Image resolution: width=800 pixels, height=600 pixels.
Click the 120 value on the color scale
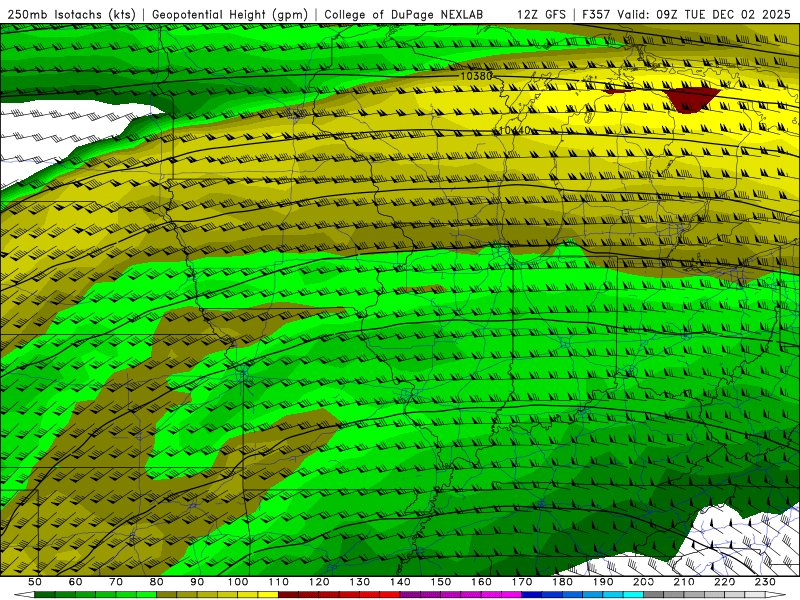coord(319,582)
